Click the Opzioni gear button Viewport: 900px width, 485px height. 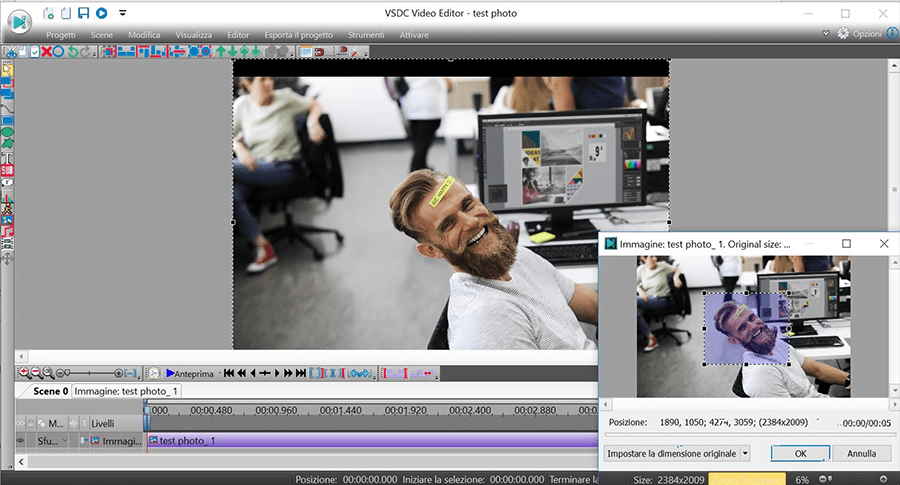tap(859, 34)
